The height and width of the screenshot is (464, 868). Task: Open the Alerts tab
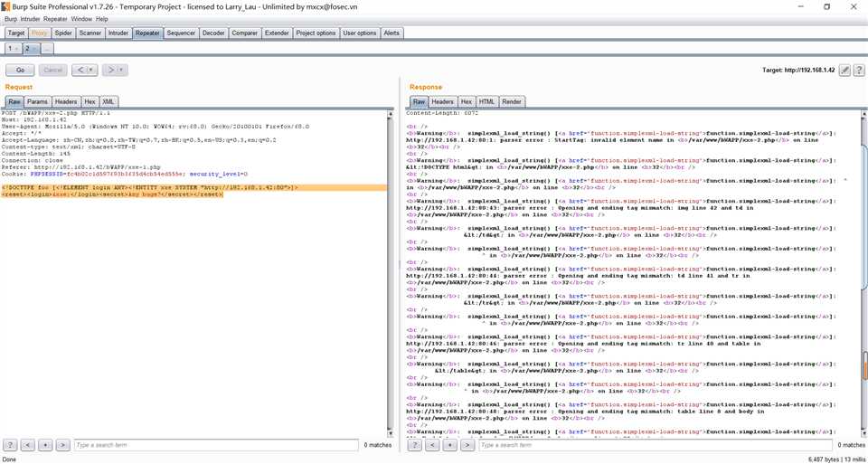392,33
